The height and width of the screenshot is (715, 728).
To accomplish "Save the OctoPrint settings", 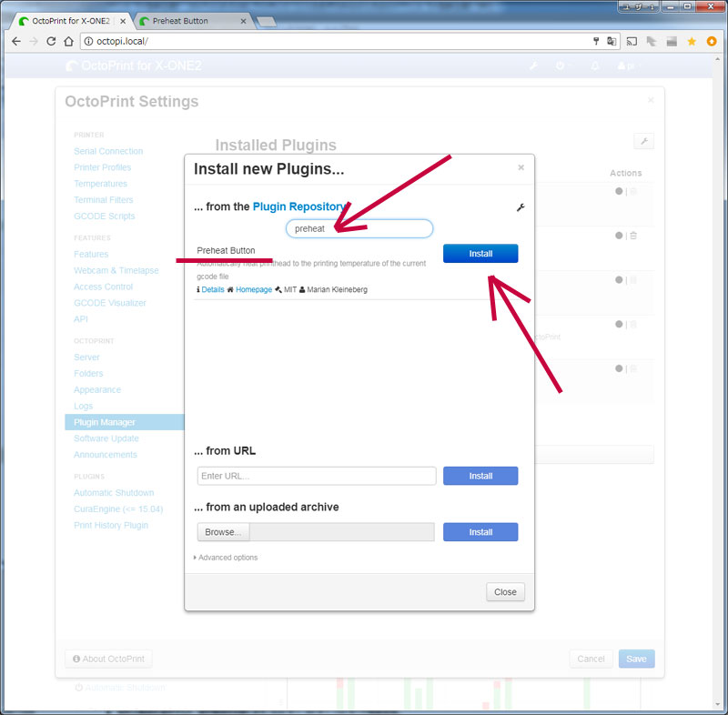I will 636,659.
